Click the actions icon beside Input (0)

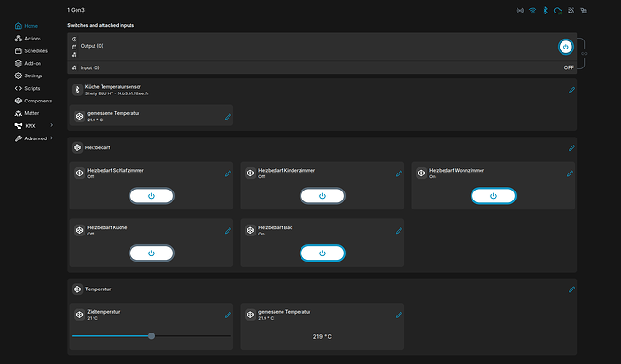tap(74, 67)
